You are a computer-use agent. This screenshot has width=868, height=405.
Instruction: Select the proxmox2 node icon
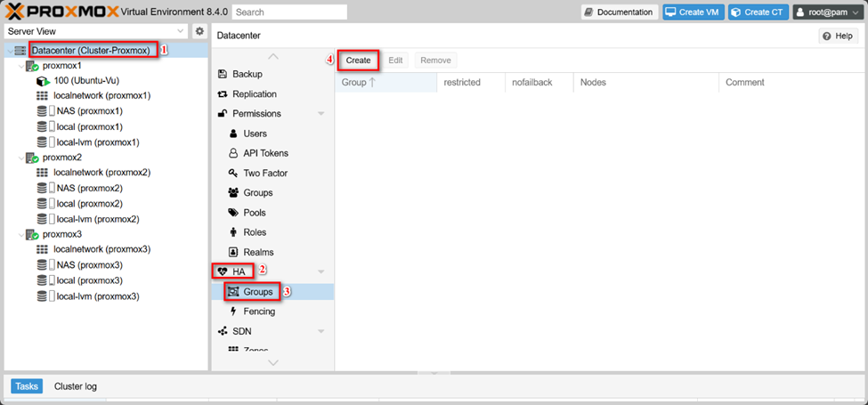pos(31,158)
